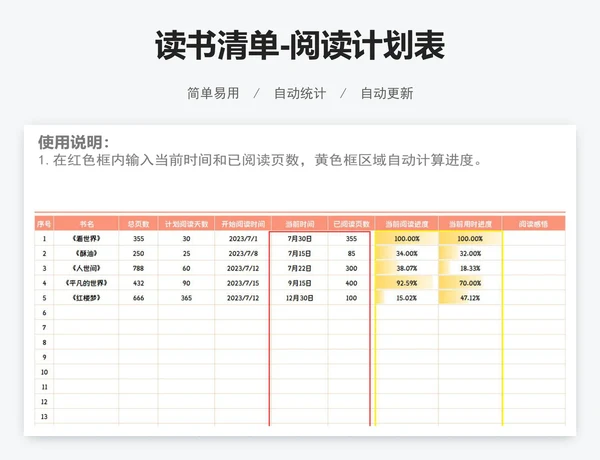Image resolution: width=600 pixels, height=460 pixels.
Task: Edit pages read cell 85
Action: (349, 253)
